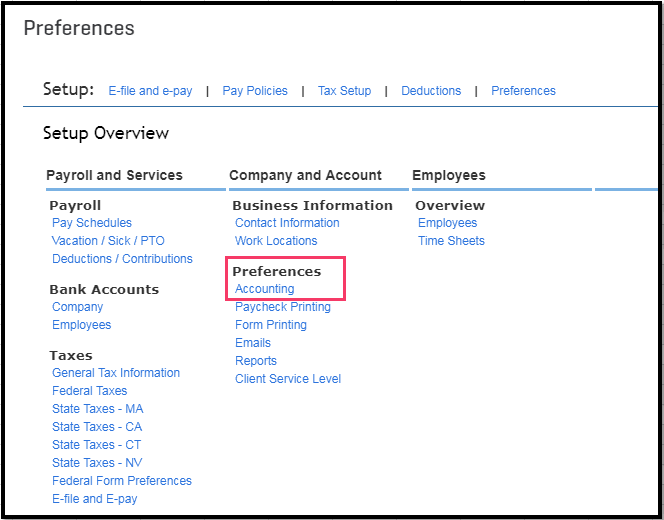Open State Taxes - CA
The width and height of the screenshot is (664, 520).
pos(97,427)
